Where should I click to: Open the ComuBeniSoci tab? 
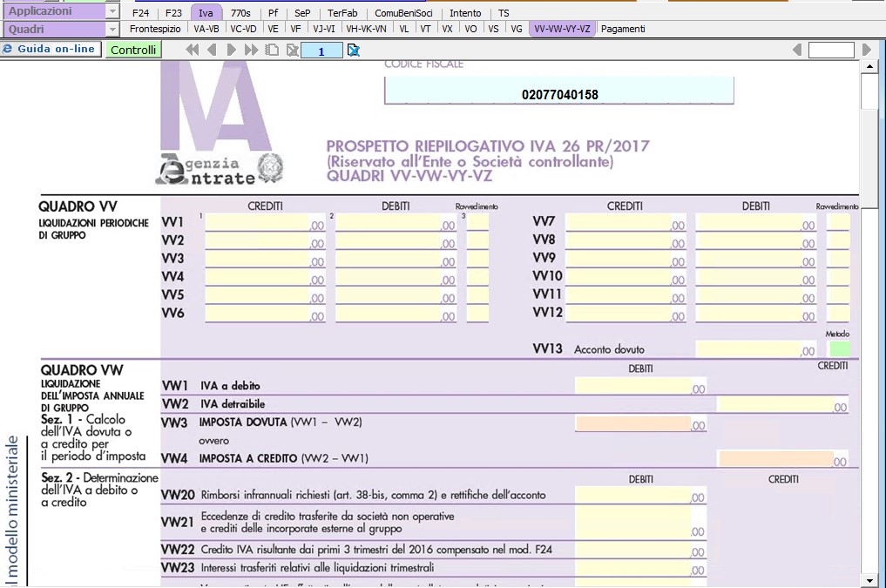click(403, 13)
